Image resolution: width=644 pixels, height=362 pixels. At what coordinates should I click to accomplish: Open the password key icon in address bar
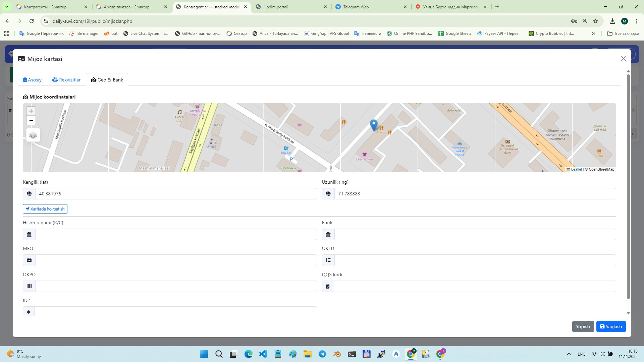coord(574,21)
